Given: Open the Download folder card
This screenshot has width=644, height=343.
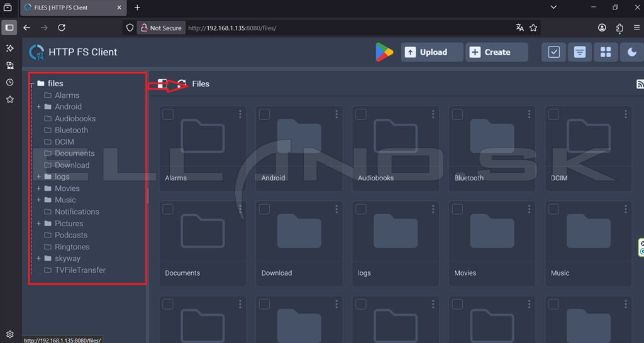Looking at the screenshot, I should click(x=299, y=243).
